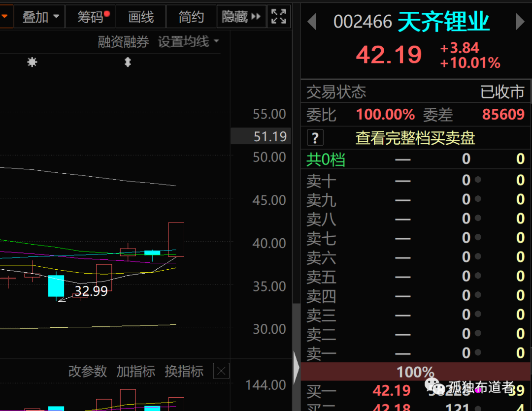Image resolution: width=532 pixels, height=411 pixels.
Task: Click the 100% buy-sell ratio bar
Action: tap(416, 372)
